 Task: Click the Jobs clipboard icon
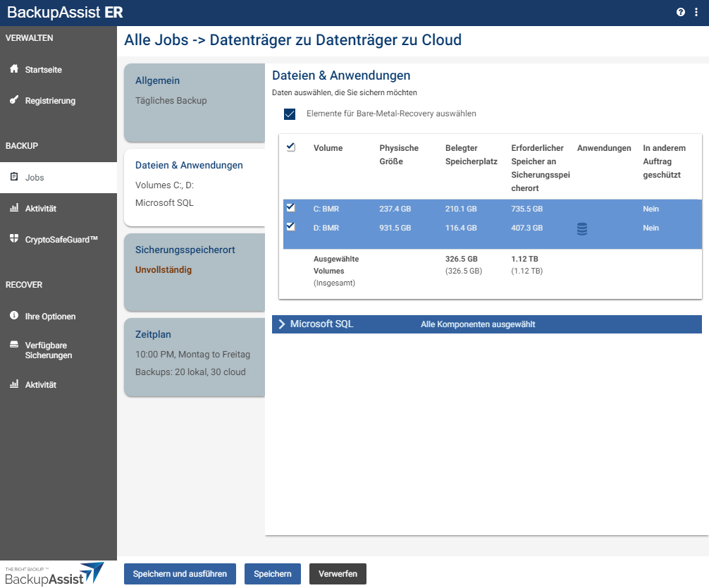[x=14, y=177]
